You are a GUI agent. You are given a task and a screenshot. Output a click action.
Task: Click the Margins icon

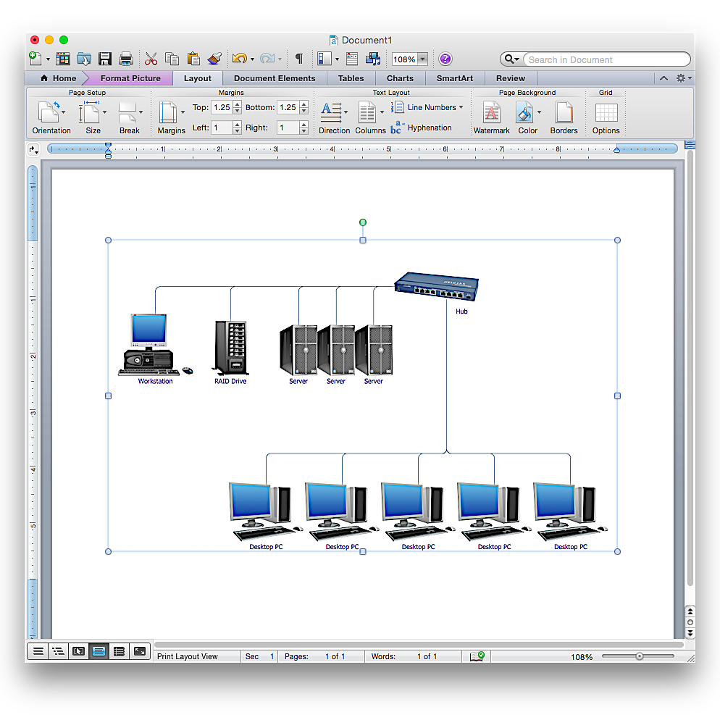(x=168, y=112)
